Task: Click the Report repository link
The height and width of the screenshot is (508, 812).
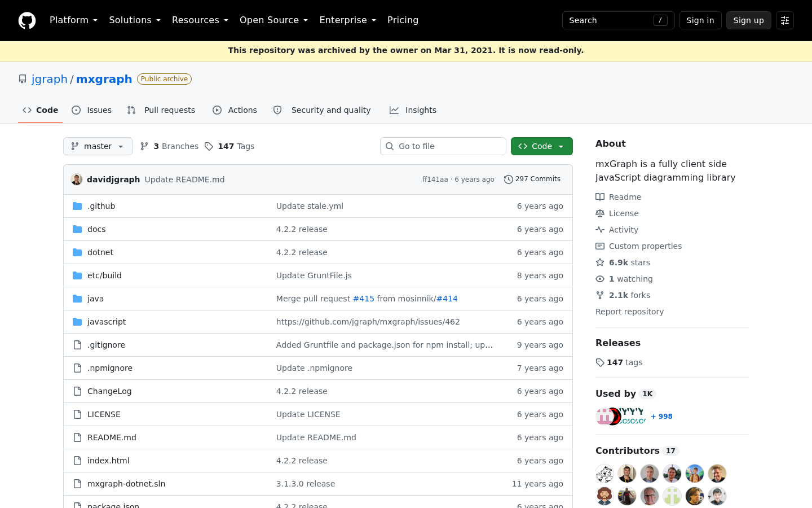Action: pyautogui.click(x=629, y=312)
